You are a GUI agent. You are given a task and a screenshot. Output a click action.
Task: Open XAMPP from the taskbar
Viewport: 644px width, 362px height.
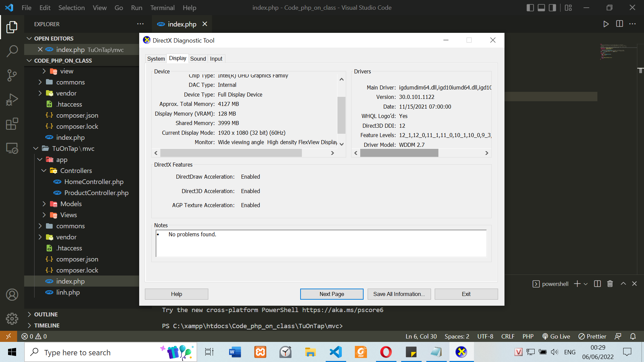260,352
